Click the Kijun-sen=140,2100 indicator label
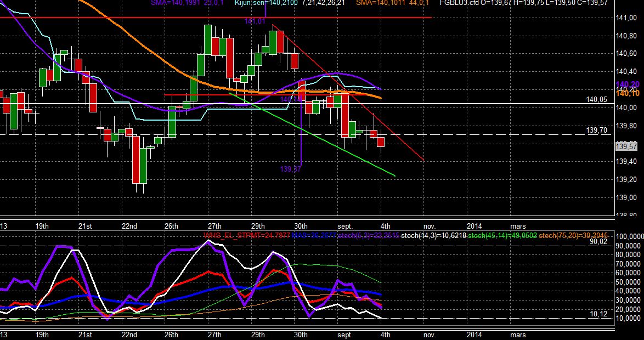644x340 pixels. point(266,2)
